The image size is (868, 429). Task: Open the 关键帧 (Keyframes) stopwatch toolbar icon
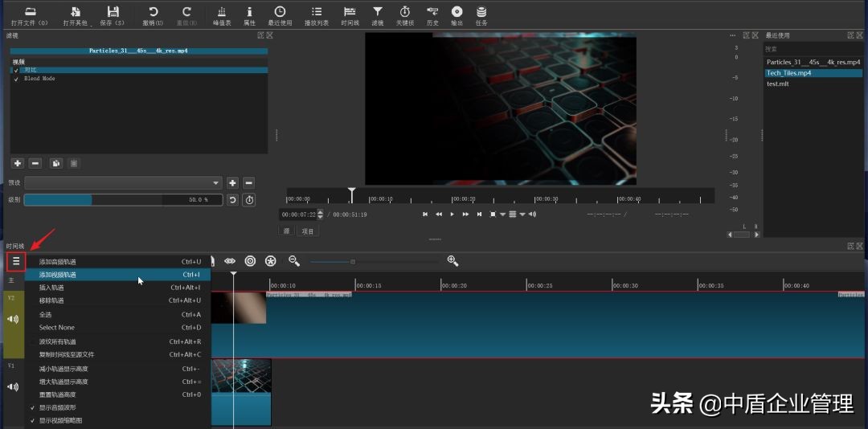[404, 12]
